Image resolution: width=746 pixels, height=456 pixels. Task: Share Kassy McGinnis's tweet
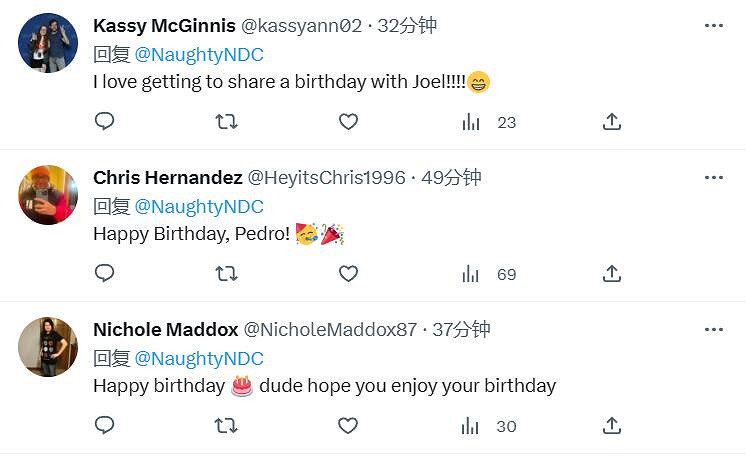tap(612, 122)
